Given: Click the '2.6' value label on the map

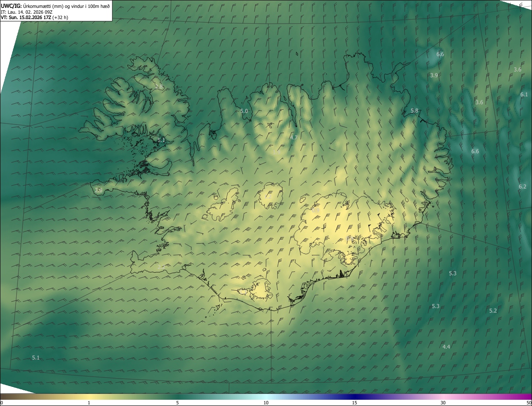Looking at the screenshot, I should [99, 190].
